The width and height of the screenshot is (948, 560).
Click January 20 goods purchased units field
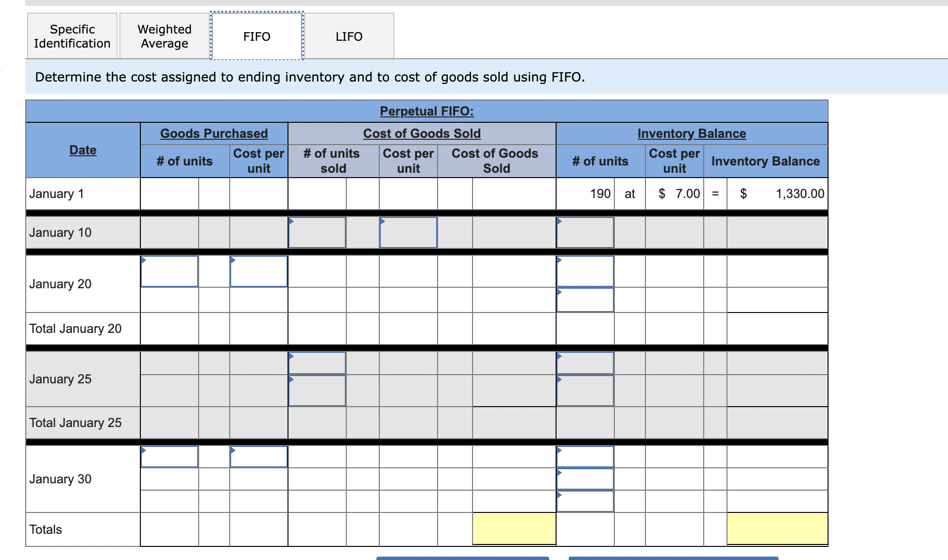(169, 272)
